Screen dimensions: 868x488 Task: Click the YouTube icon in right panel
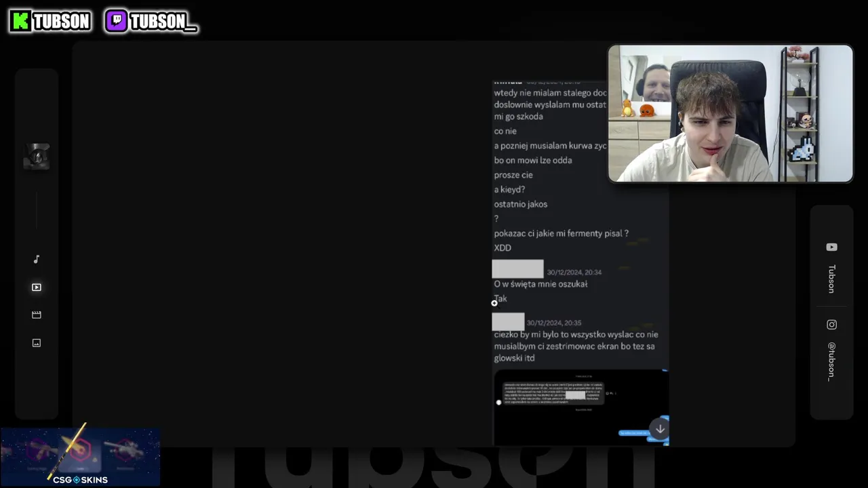click(x=831, y=247)
